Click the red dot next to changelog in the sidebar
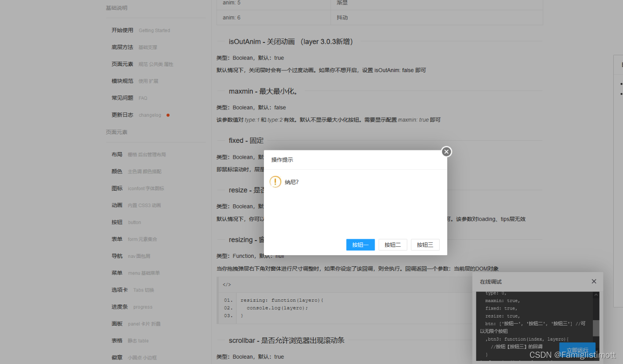Screen dimensions: 623x364 [x=168, y=115]
